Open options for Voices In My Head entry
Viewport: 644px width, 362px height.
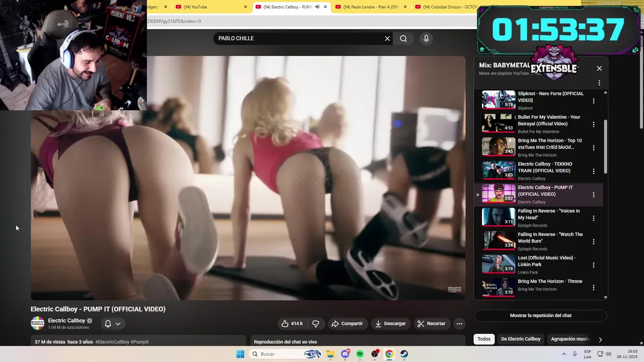tap(594, 218)
